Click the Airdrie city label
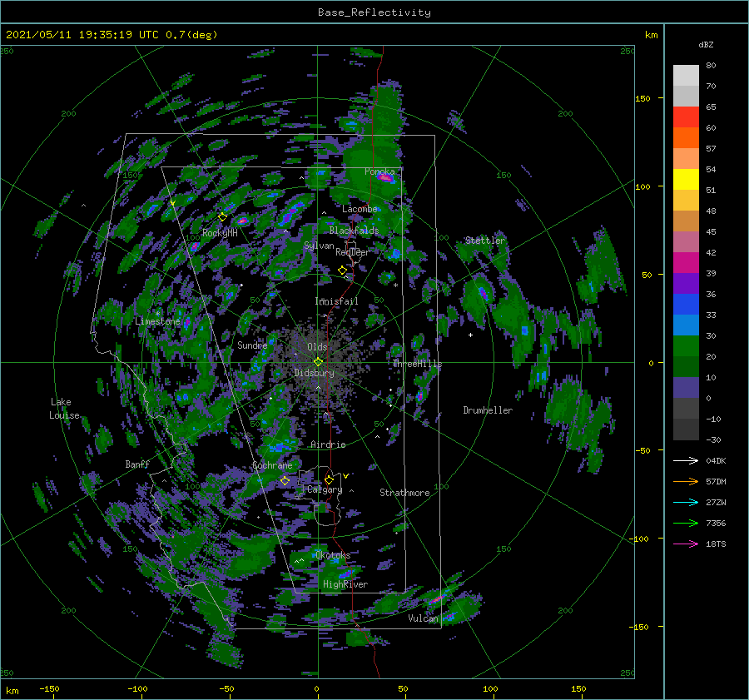Viewport: 749px width, 700px height. tap(328, 444)
